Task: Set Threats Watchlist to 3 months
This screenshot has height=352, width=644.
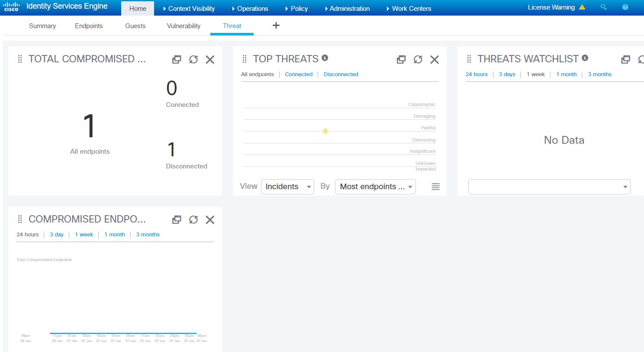Action: point(599,74)
